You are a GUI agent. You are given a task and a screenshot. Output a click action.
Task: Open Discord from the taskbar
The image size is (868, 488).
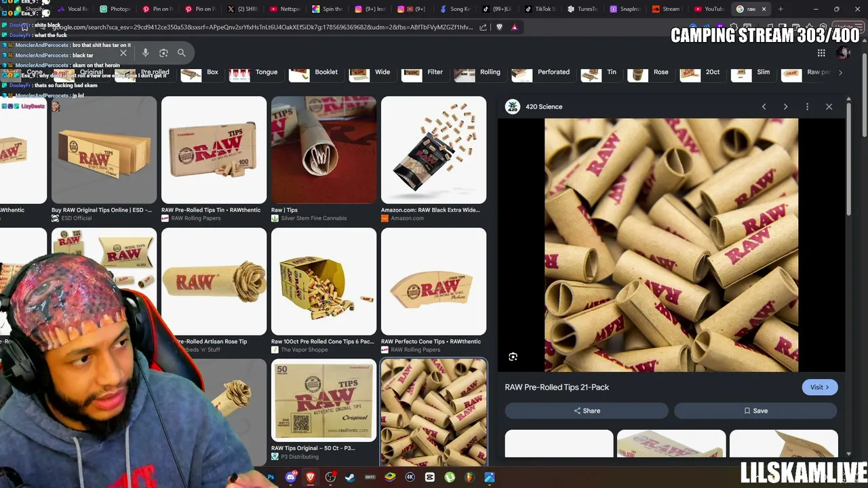coord(291,477)
